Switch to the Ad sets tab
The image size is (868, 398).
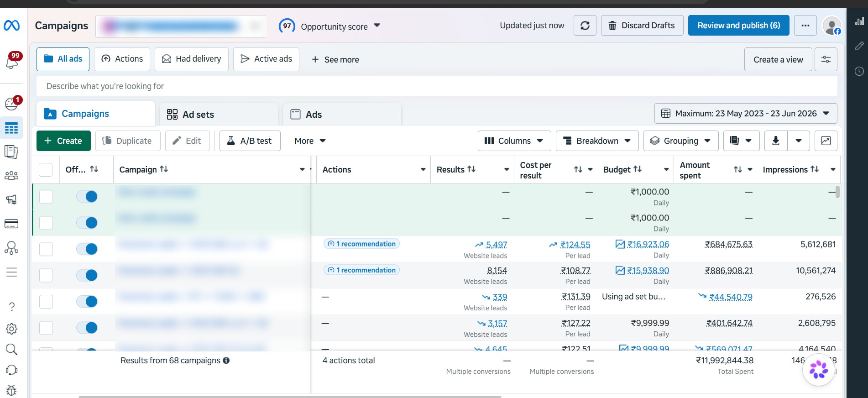(219, 115)
